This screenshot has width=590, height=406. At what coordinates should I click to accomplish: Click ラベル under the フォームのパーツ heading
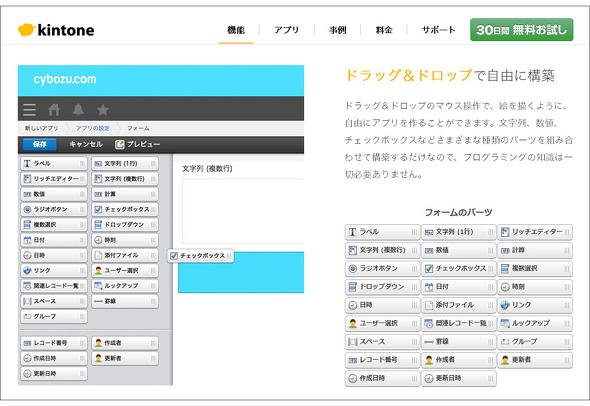click(382, 232)
